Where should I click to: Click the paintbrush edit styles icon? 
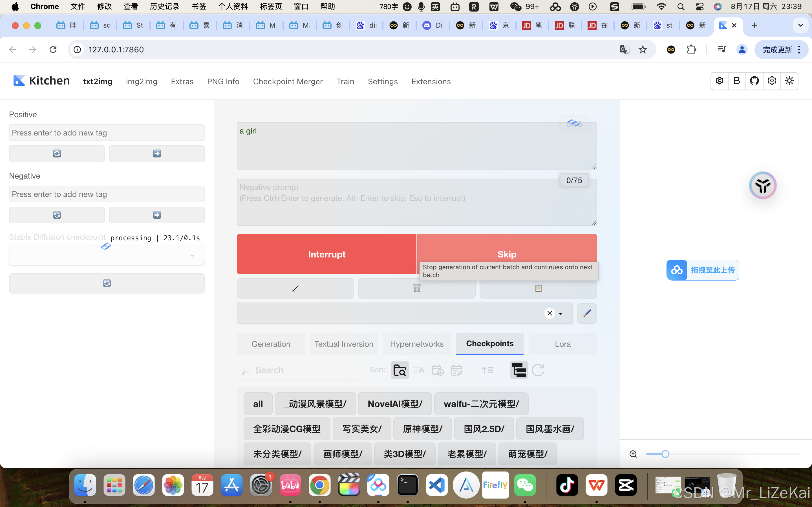point(586,313)
